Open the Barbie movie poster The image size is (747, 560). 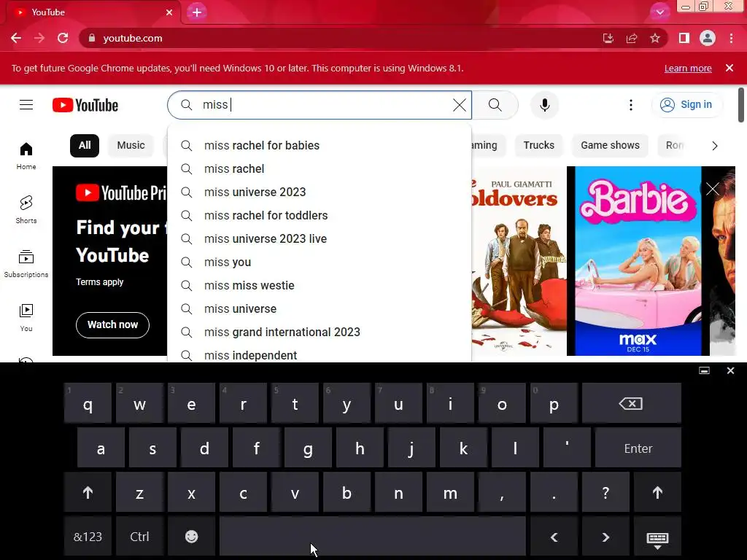[x=638, y=261]
